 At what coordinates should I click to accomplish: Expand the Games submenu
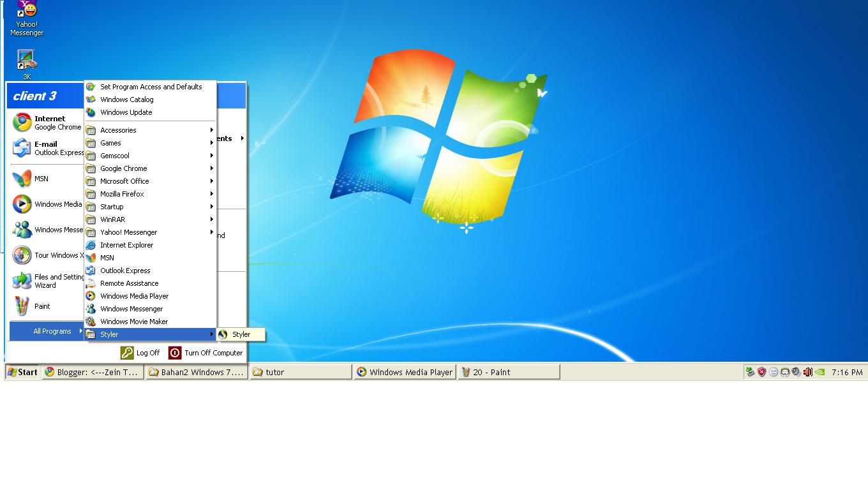pyautogui.click(x=151, y=143)
